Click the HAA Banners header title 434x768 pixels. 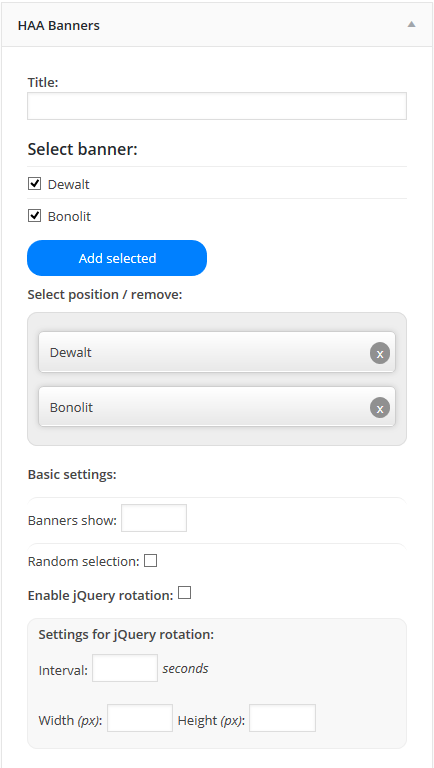coord(59,25)
